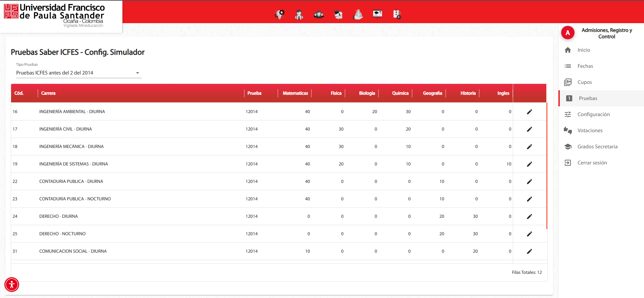Sort by the Matematicas column header
The image size is (644, 298).
coord(295,93)
